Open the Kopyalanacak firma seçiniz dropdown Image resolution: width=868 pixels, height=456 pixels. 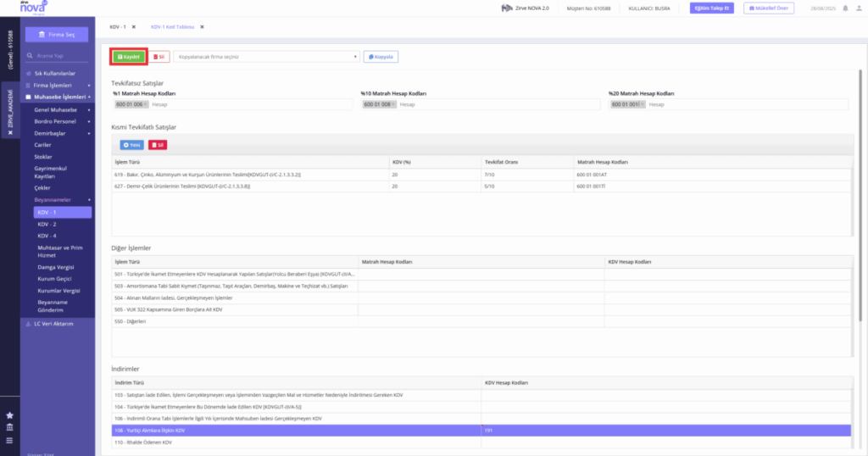[x=267, y=57]
